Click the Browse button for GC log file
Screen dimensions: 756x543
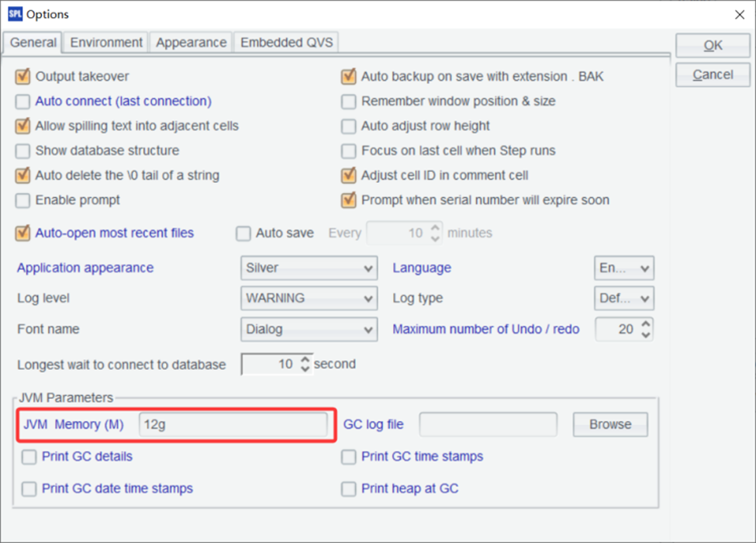click(x=609, y=424)
